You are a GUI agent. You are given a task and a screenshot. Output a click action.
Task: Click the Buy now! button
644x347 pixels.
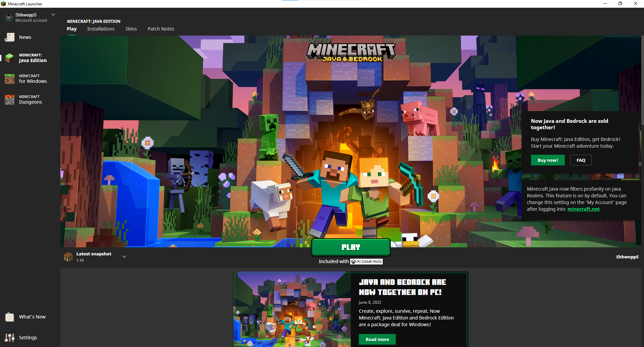click(548, 160)
